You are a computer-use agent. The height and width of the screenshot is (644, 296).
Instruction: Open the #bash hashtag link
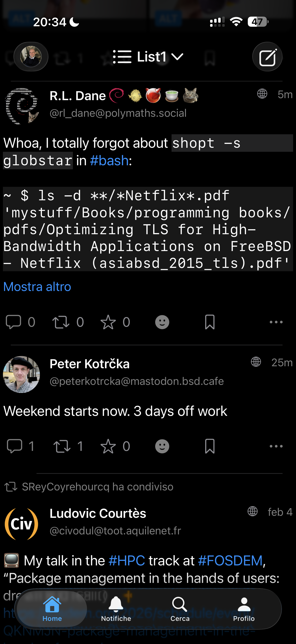click(x=109, y=161)
